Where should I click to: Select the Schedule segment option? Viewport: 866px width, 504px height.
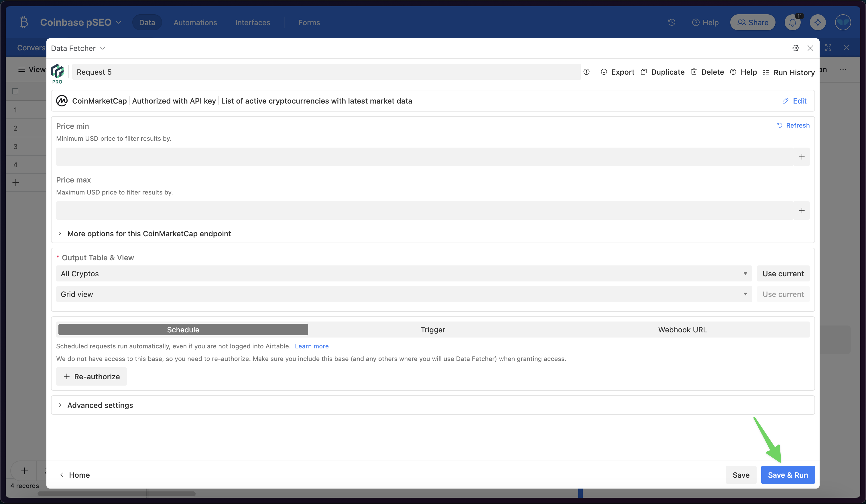click(x=183, y=330)
